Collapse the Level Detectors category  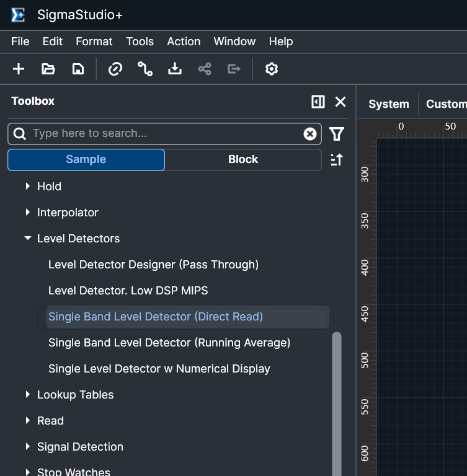(x=28, y=238)
